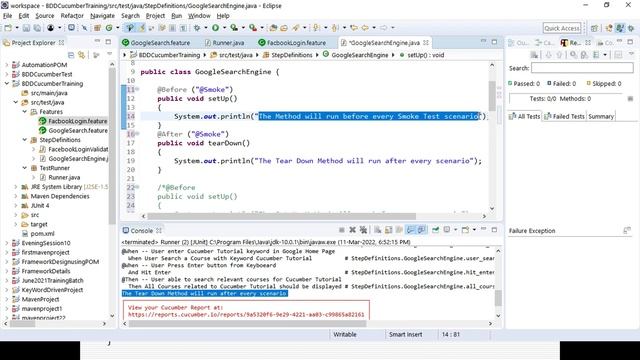Click the Project Explorer vertical scrollbar
The image size is (640, 360).
pyautogui.click(x=112, y=146)
